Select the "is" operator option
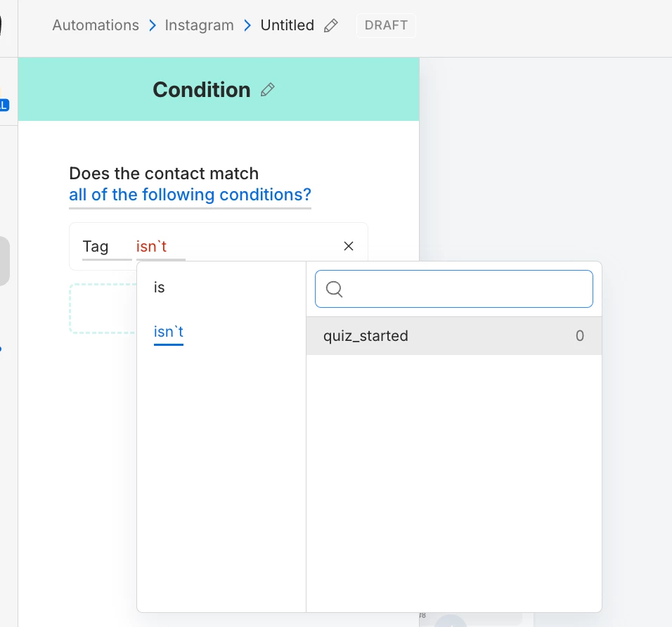 [160, 287]
